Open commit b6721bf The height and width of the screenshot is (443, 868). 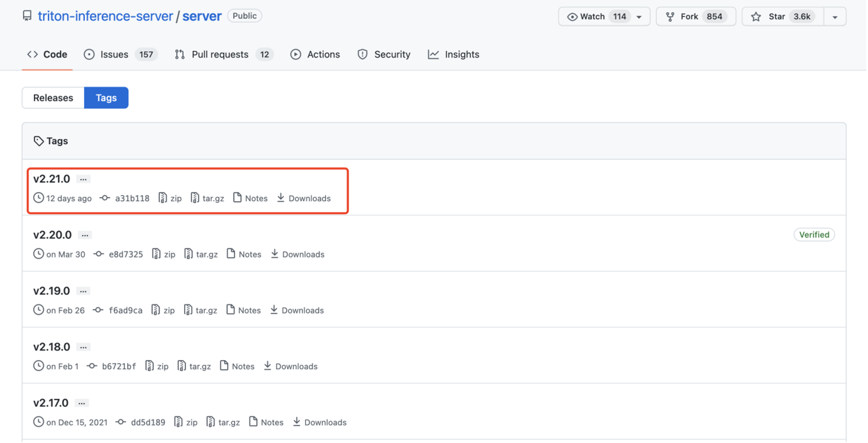(x=119, y=366)
